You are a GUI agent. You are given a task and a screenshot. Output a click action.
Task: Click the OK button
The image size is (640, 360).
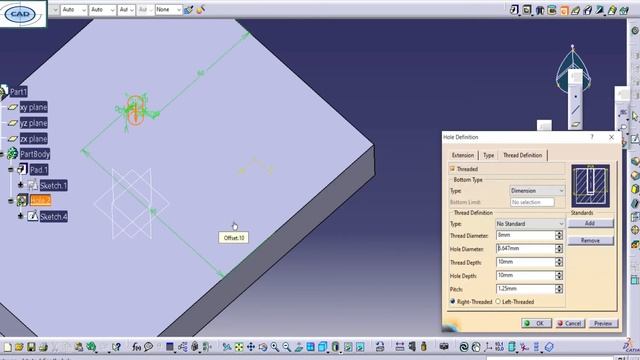pyautogui.click(x=536, y=323)
